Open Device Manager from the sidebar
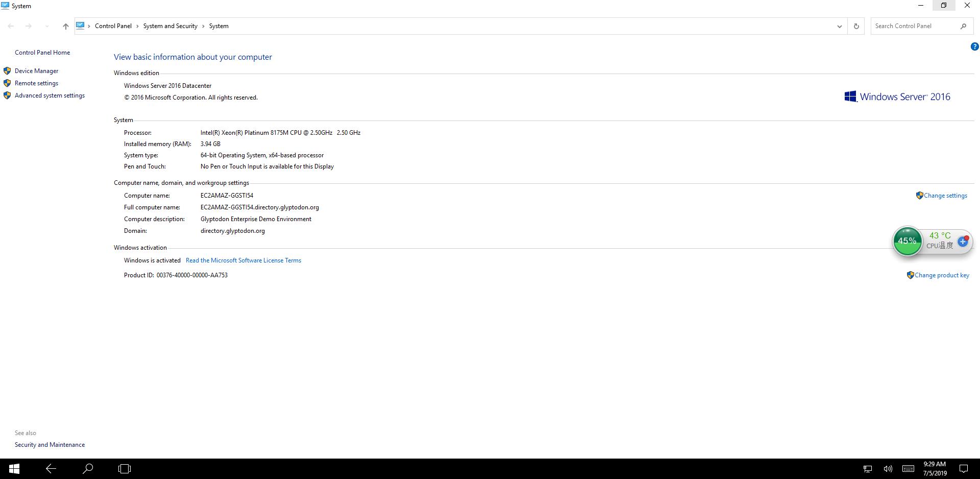 36,71
